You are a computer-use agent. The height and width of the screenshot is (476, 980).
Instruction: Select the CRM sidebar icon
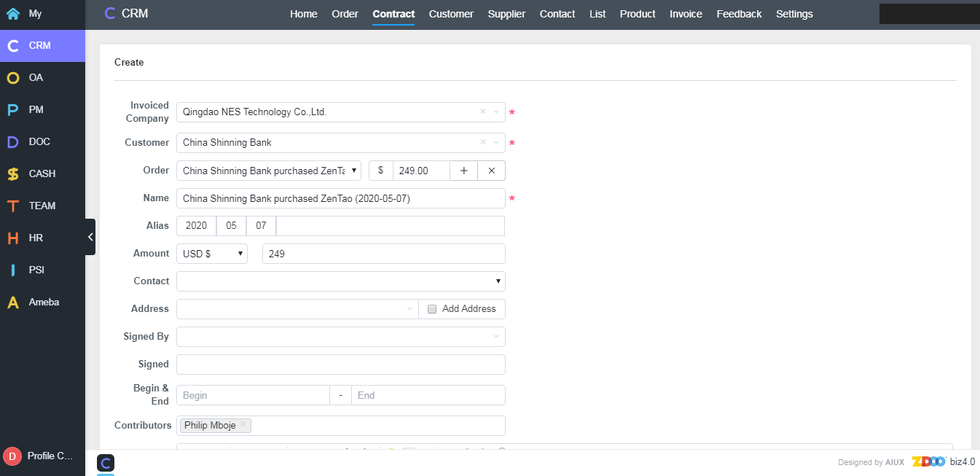coord(13,46)
